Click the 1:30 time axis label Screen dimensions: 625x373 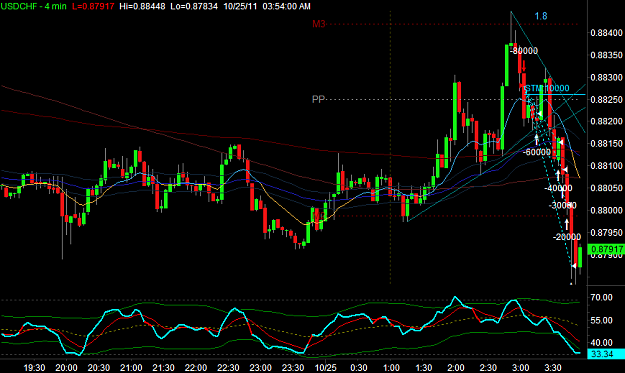tap(423, 367)
